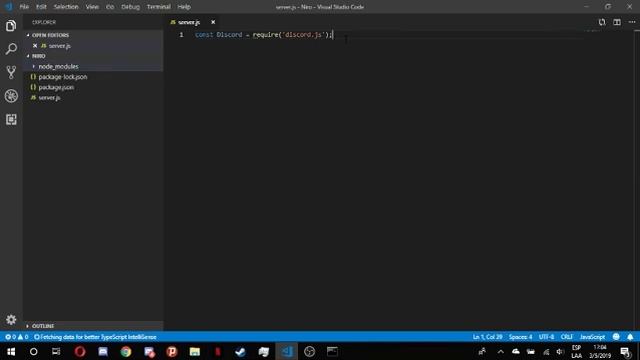
Task: Launch Google Chrome from the taskbar
Action: click(126, 351)
